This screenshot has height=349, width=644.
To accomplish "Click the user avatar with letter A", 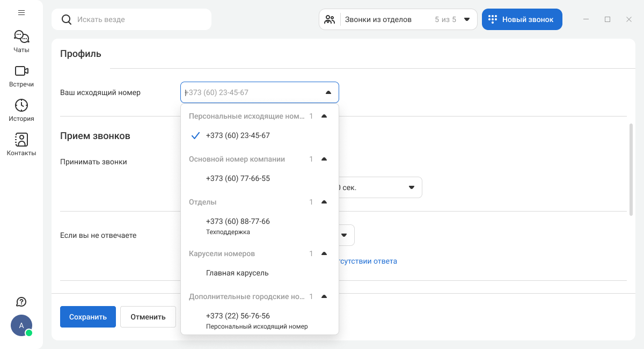I will [21, 325].
